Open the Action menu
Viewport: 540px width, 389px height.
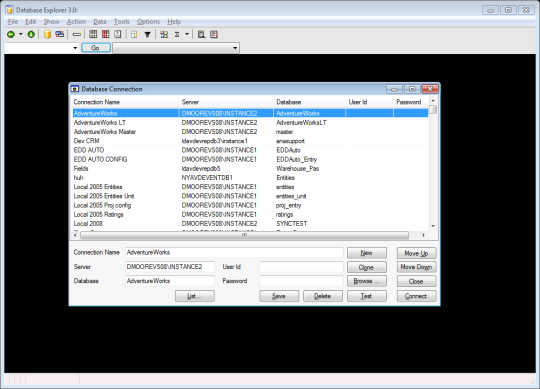pyautogui.click(x=76, y=22)
